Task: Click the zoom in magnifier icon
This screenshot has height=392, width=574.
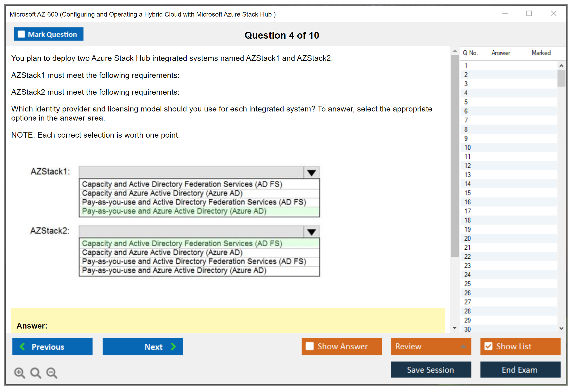Action: (x=19, y=373)
